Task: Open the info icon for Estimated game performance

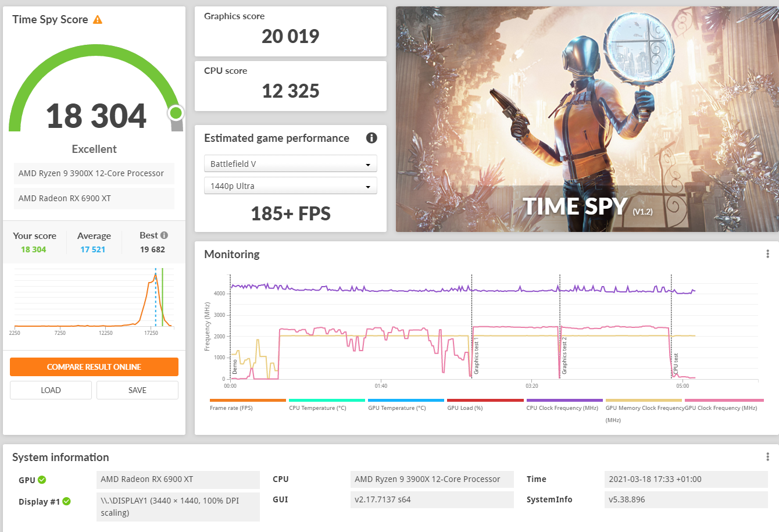Action: tap(371, 138)
